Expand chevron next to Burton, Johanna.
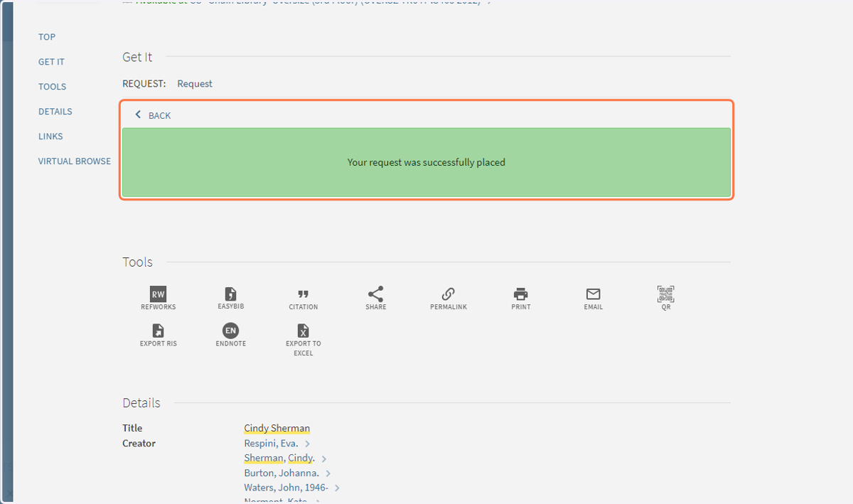Viewport: 853px width, 504px height. pos(328,473)
